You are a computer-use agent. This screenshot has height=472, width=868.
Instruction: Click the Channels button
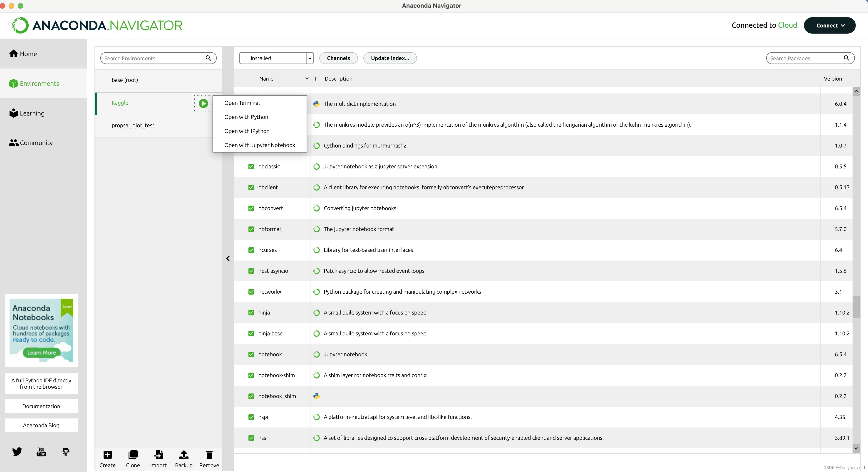[338, 58]
